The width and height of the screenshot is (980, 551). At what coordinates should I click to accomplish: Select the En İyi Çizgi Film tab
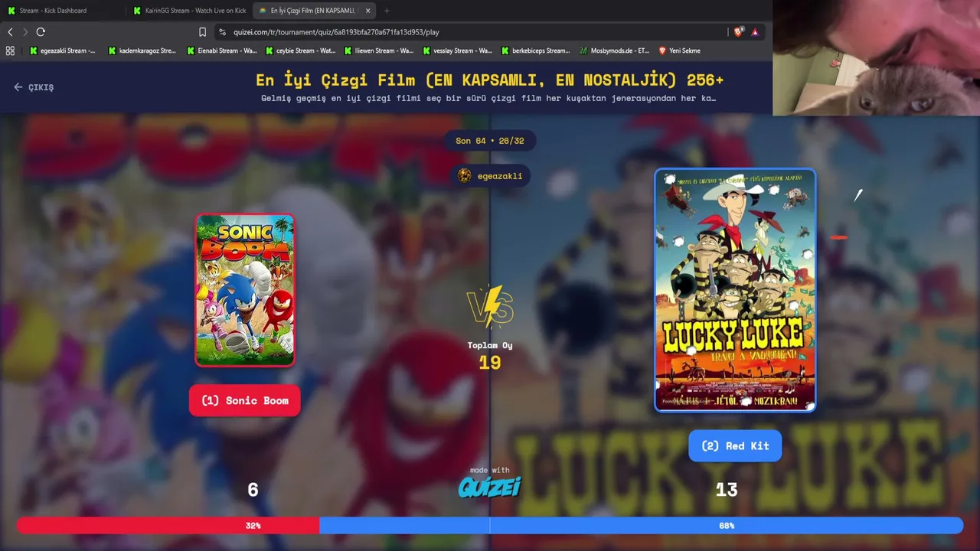pos(313,11)
